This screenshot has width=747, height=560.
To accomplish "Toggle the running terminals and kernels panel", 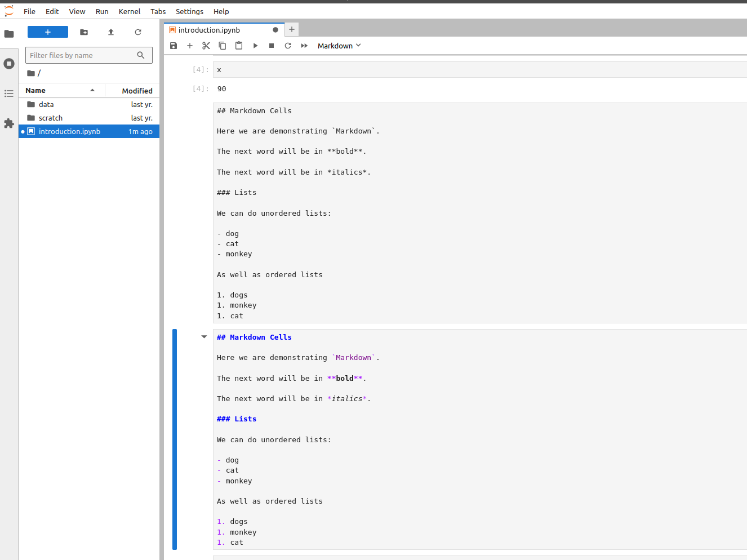I will 9,64.
